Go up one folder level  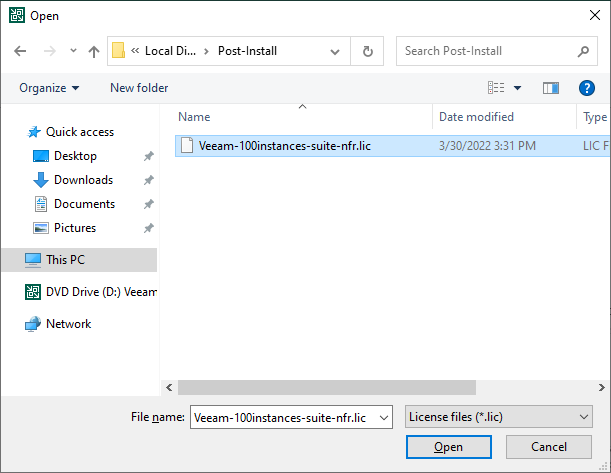tap(94, 51)
